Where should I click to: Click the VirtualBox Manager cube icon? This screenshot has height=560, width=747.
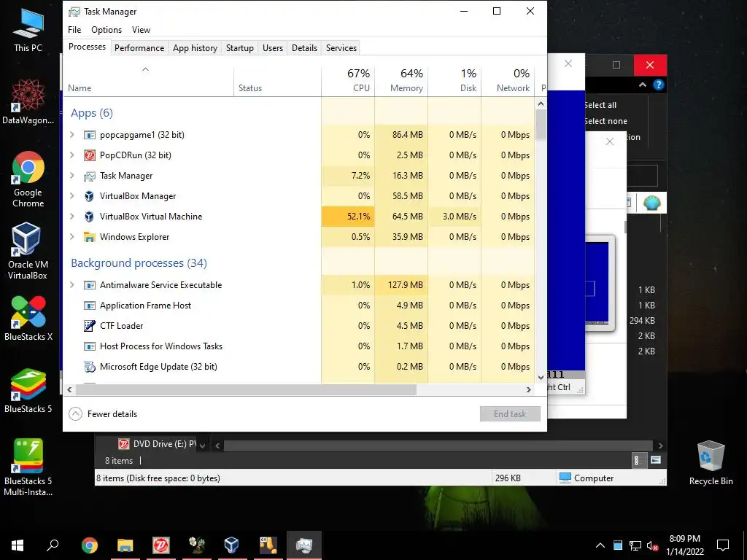click(x=89, y=196)
